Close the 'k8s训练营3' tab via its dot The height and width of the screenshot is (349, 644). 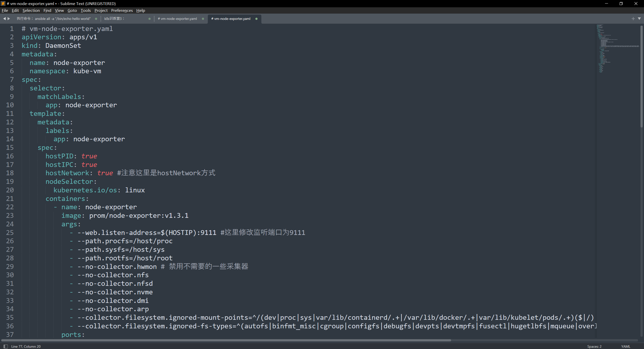click(149, 19)
